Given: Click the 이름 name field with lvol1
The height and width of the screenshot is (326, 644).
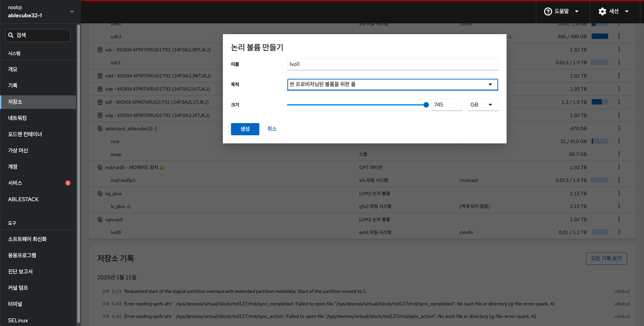Looking at the screenshot, I should coord(392,64).
